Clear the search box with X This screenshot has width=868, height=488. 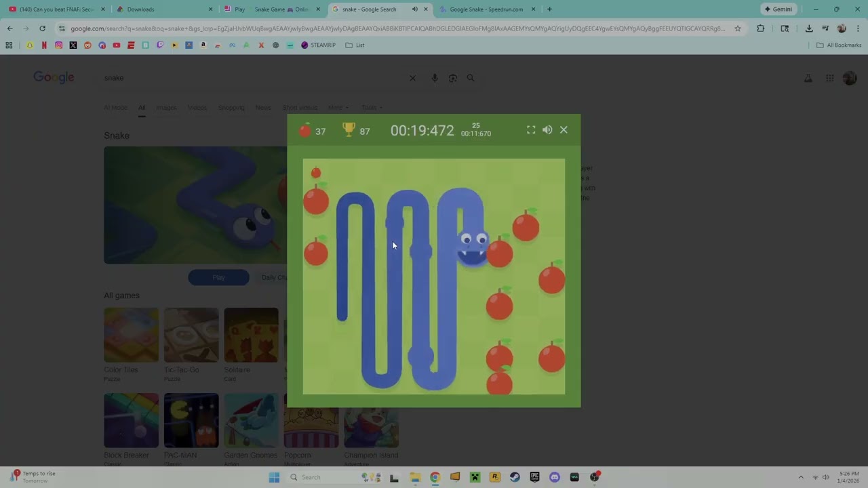coord(412,78)
